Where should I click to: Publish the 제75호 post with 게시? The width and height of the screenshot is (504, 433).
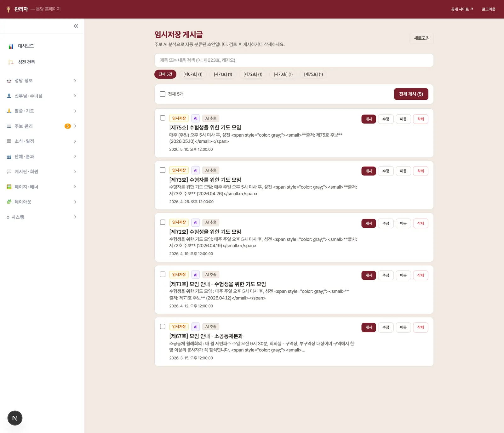point(369,119)
